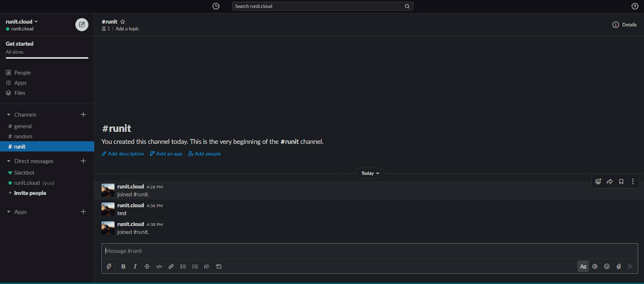Click Add an app link

tap(166, 154)
